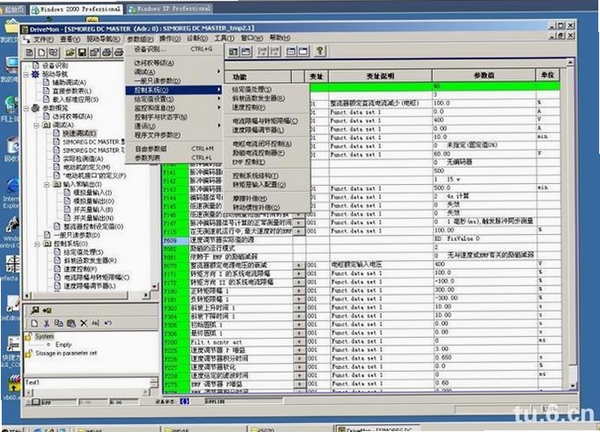
Task: Select 开关量输出(N) in the tree
Action: click(93, 218)
